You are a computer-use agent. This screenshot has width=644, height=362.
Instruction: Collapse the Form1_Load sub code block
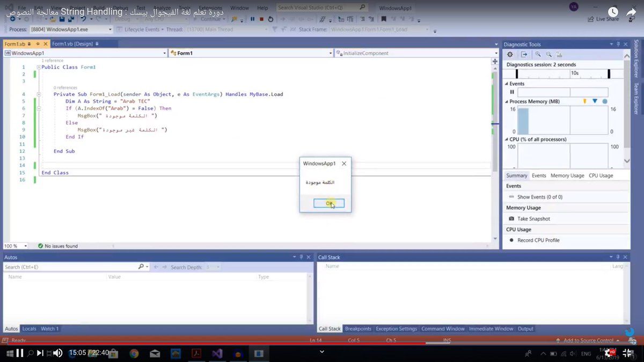point(39,94)
